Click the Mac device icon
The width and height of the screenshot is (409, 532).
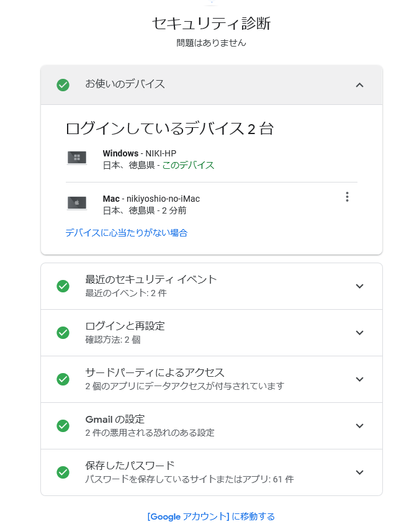point(77,203)
